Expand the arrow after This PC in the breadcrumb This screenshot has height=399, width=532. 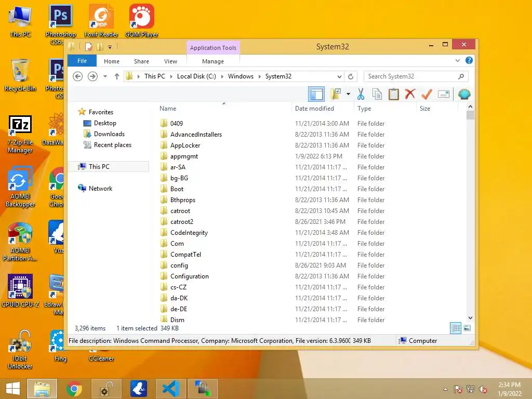point(171,76)
